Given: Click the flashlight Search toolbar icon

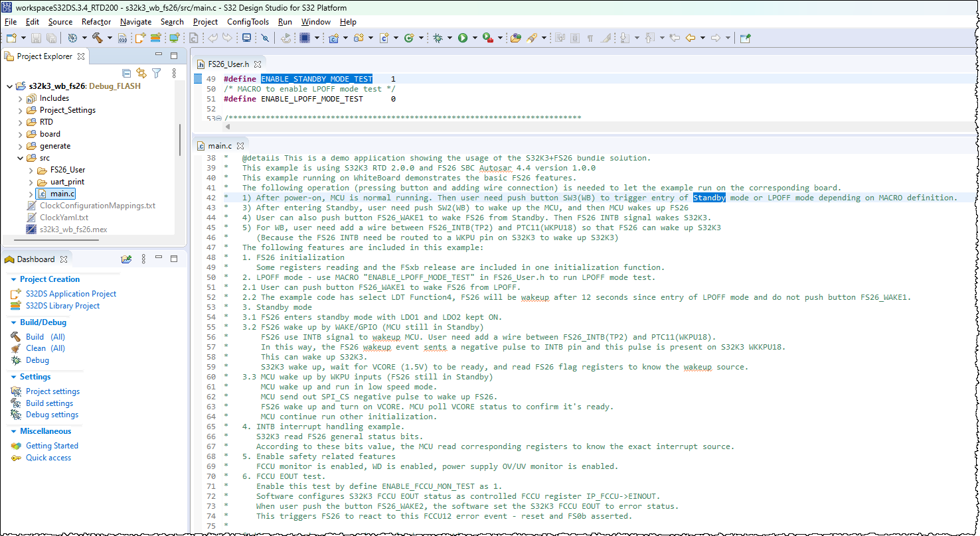Looking at the screenshot, I should [531, 38].
